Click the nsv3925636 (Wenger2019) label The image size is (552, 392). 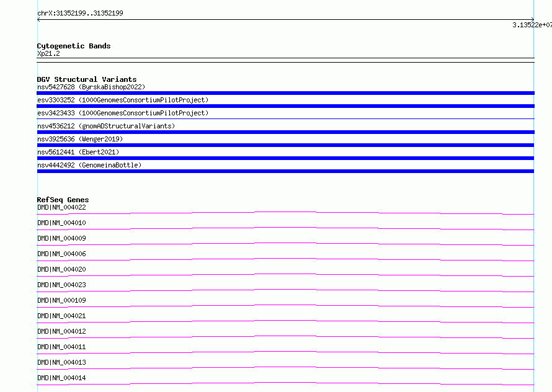80,139
